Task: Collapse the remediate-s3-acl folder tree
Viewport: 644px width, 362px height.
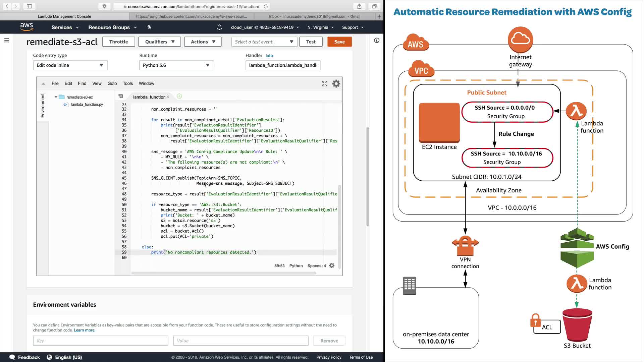Action: (x=56, y=97)
